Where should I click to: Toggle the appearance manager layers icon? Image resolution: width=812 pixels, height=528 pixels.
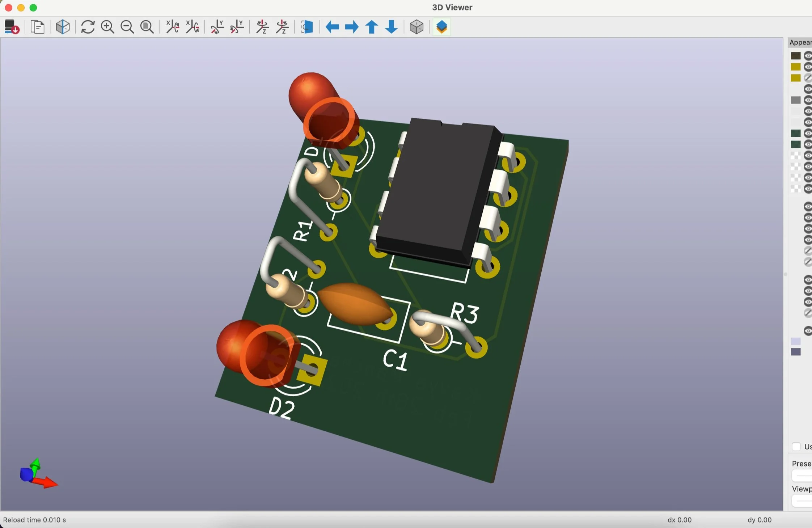(441, 27)
